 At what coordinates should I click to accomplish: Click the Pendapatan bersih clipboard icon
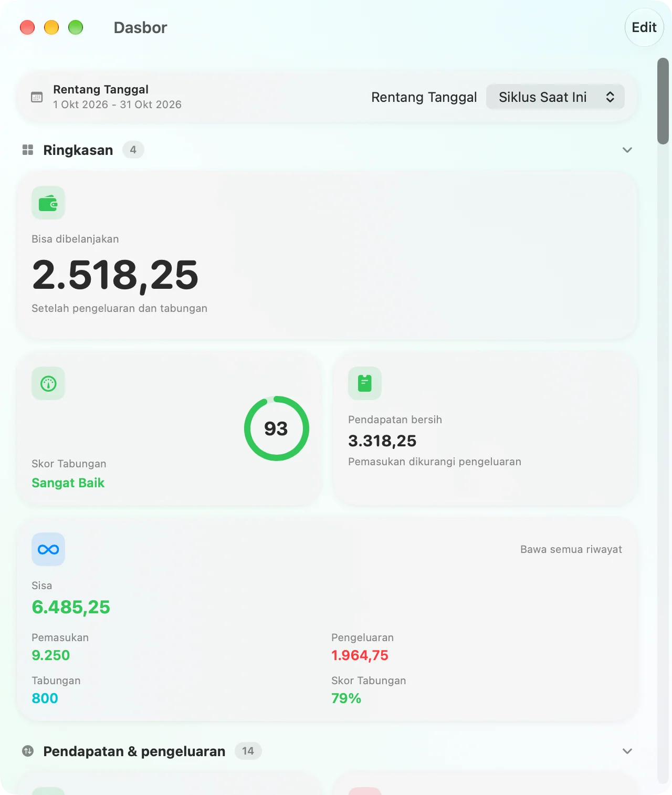click(x=365, y=383)
